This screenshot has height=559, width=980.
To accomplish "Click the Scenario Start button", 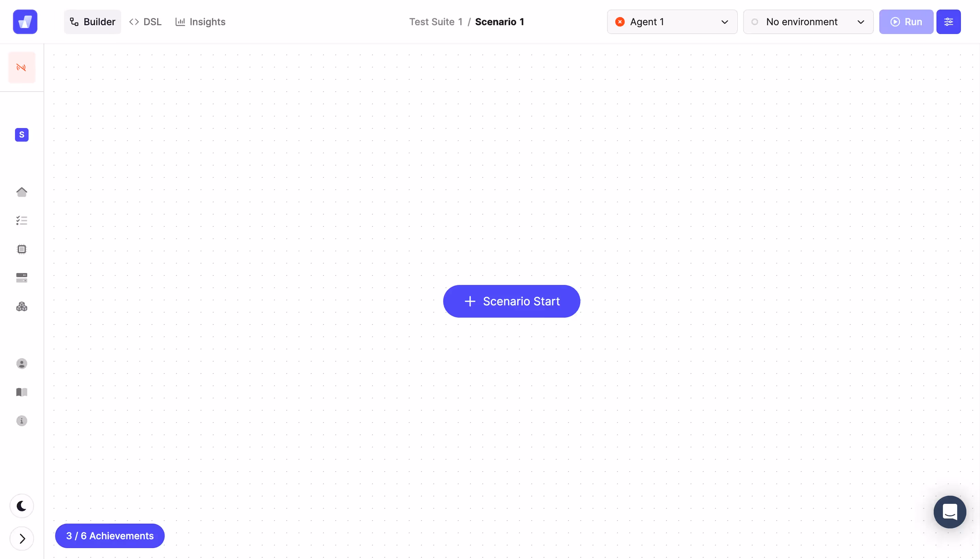I will pos(511,301).
